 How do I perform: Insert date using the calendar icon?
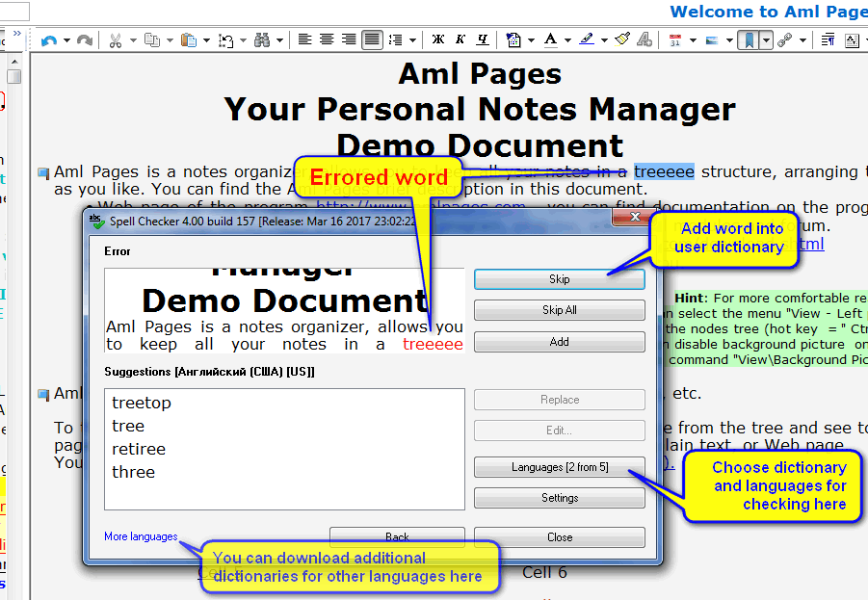coord(674,40)
